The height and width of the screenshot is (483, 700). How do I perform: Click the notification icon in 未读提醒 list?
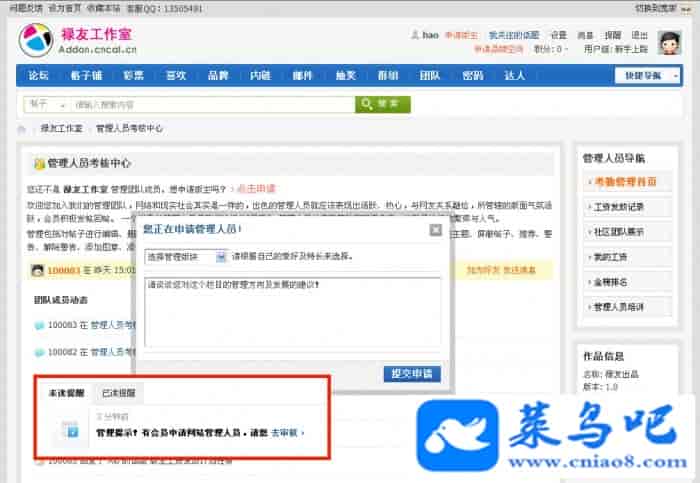(71, 431)
